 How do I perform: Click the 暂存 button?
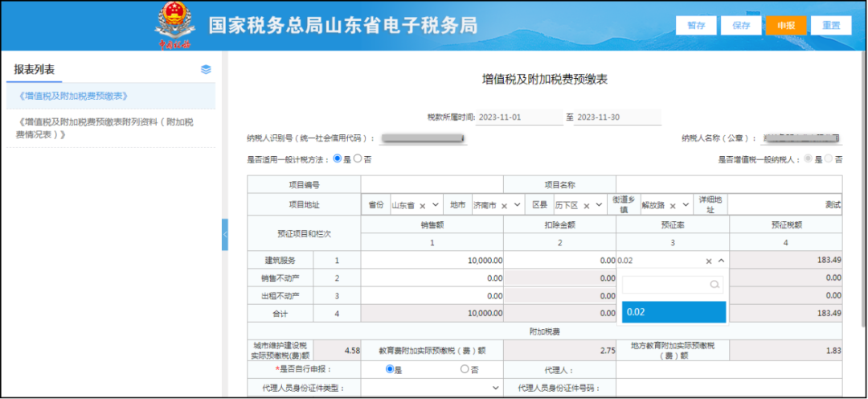(x=696, y=26)
